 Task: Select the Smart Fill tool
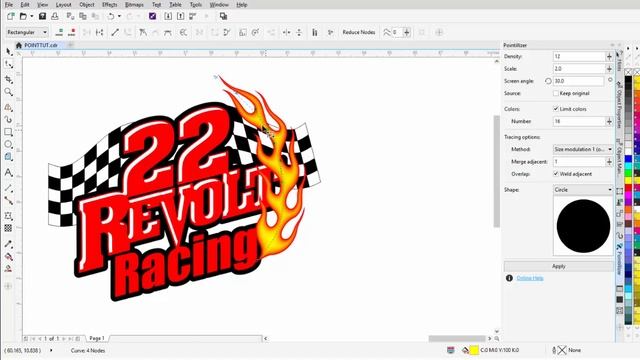pyautogui.click(x=9, y=269)
